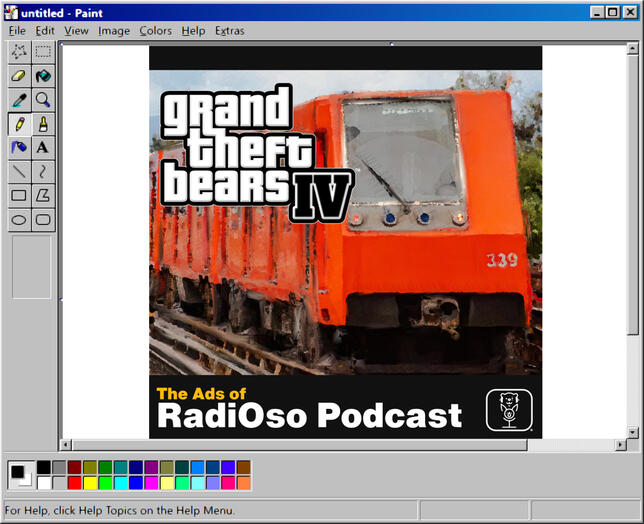The image size is (644, 524).
Task: Pick the Rectangle shape tool
Action: [19, 195]
